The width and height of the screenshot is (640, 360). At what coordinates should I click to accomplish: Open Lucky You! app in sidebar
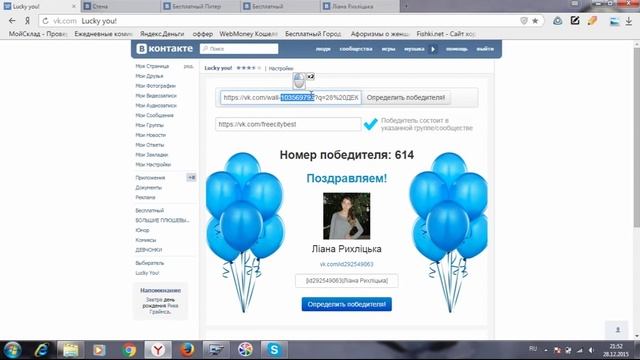pos(147,273)
